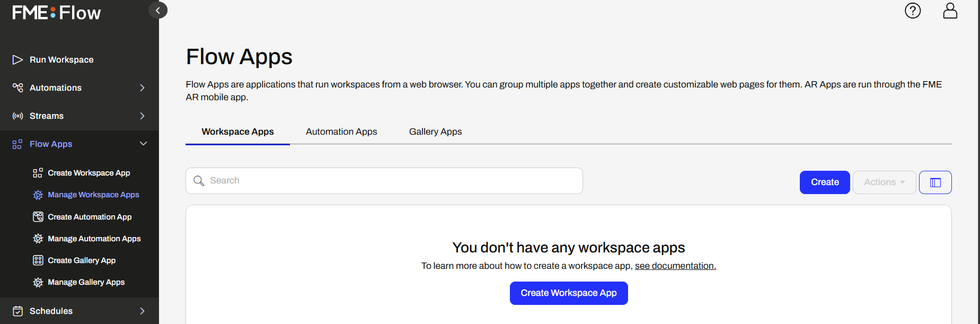Expand the Automations menu chevron

tap(142, 87)
